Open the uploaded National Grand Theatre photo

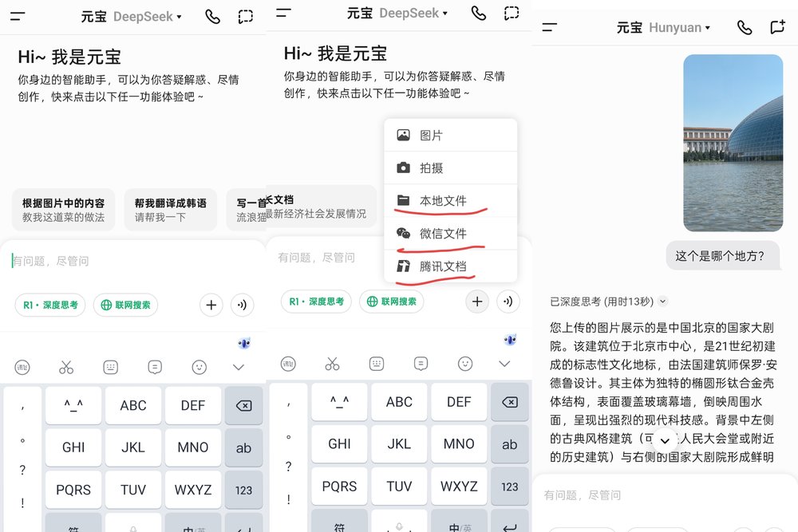pyautogui.click(x=733, y=143)
